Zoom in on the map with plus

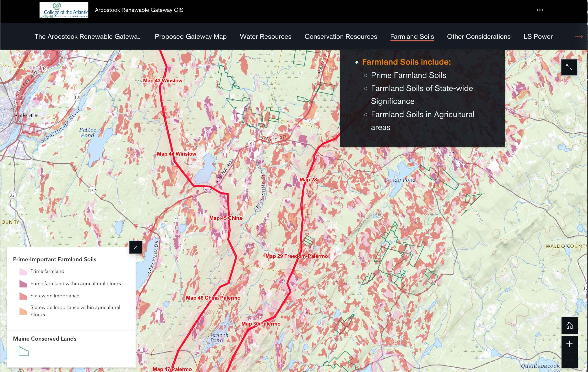[569, 344]
